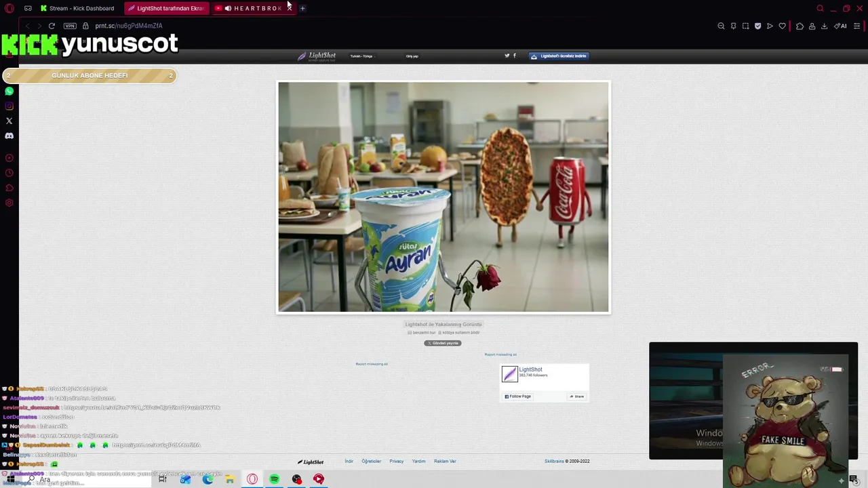Click the Giriş yap sign-in link
868x488 pixels.
(x=412, y=56)
